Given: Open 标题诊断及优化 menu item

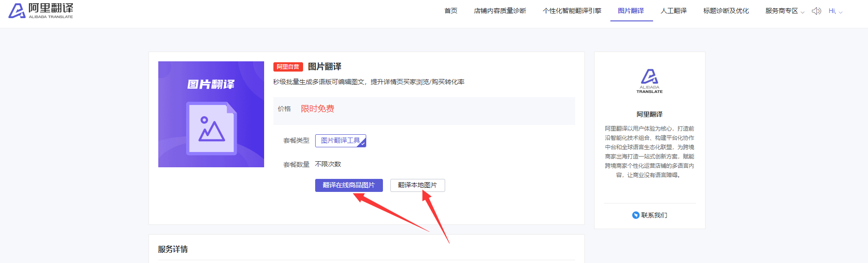Looking at the screenshot, I should 726,11.
